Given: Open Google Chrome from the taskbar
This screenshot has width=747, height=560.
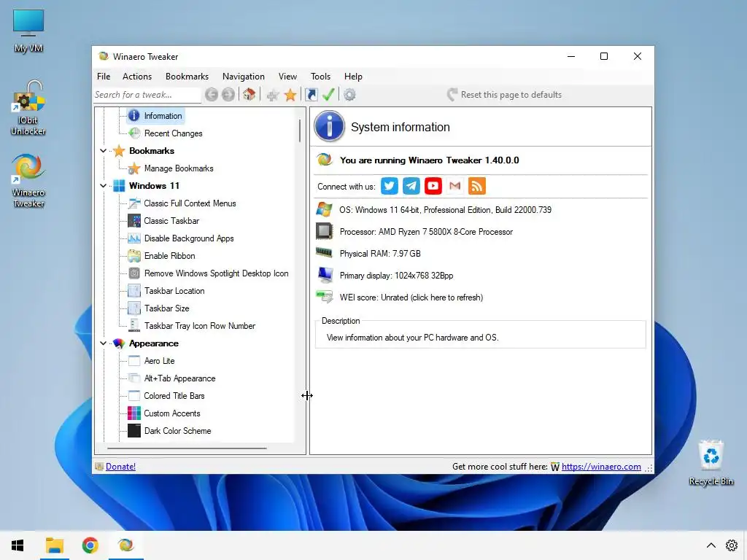Looking at the screenshot, I should click(x=90, y=545).
